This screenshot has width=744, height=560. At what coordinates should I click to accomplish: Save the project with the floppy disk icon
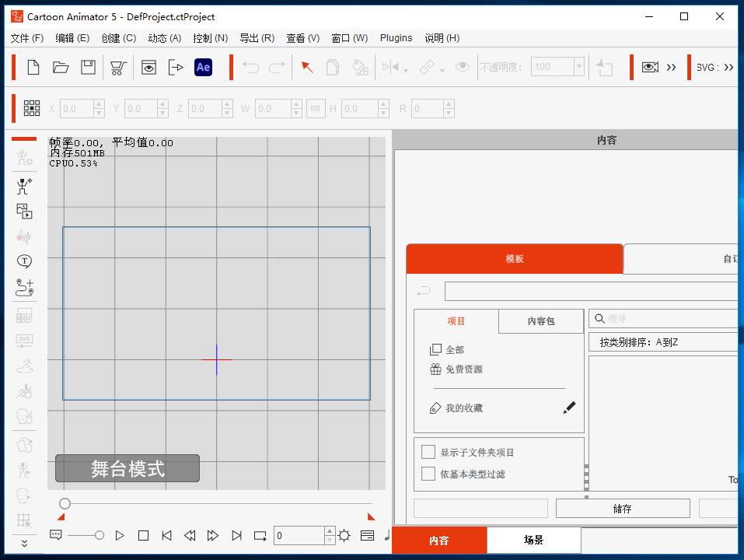[88, 68]
